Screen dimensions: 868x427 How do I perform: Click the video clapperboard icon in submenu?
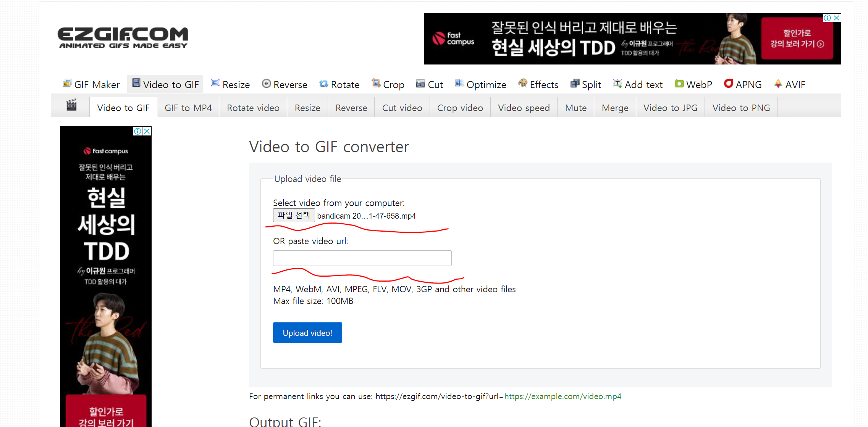71,105
